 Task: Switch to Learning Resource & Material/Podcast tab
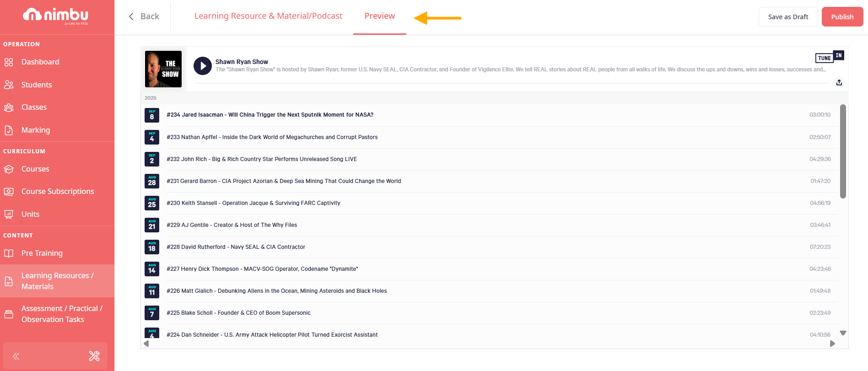click(x=268, y=16)
